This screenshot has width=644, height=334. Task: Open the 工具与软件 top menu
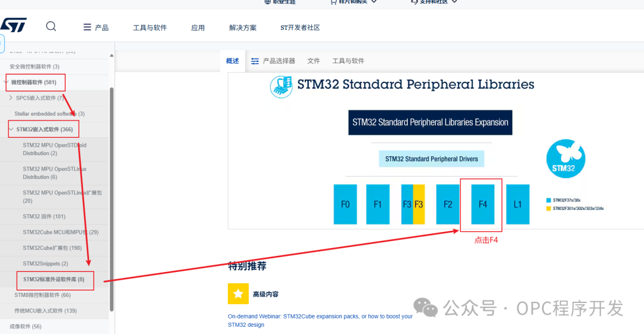coord(150,27)
